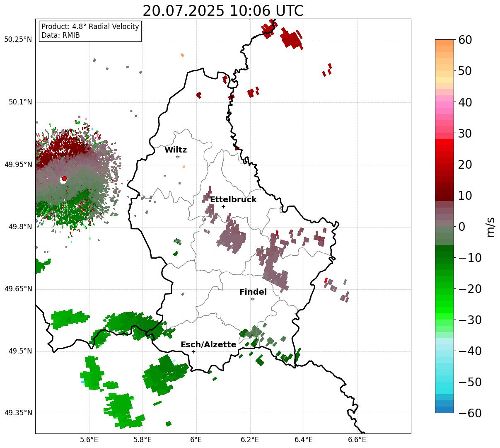Click the Product: 4.8° Radial Velocity line

coord(90,27)
